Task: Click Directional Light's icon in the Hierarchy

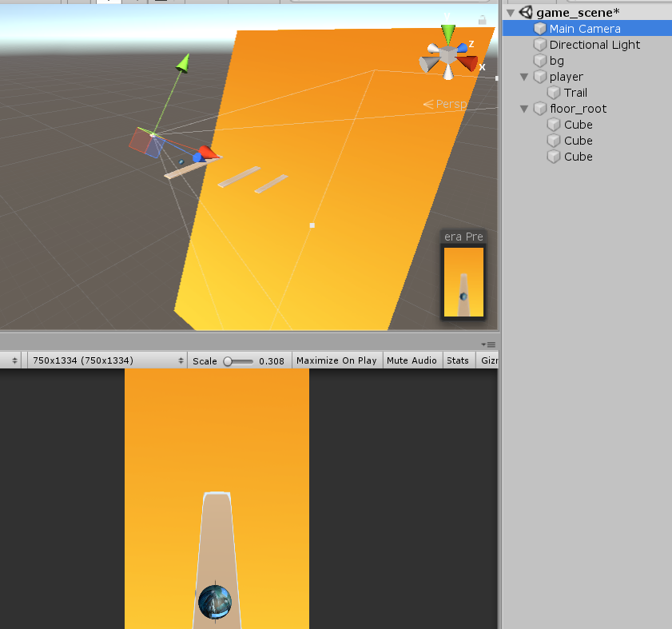Action: pos(539,45)
